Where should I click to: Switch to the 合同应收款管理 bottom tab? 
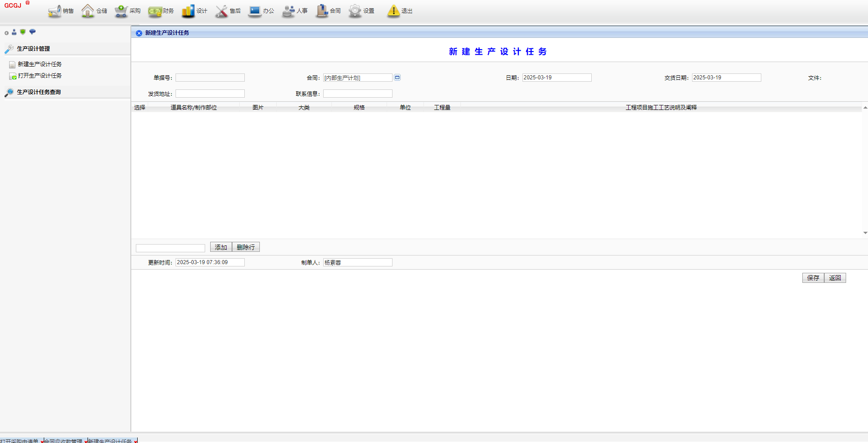point(63,441)
